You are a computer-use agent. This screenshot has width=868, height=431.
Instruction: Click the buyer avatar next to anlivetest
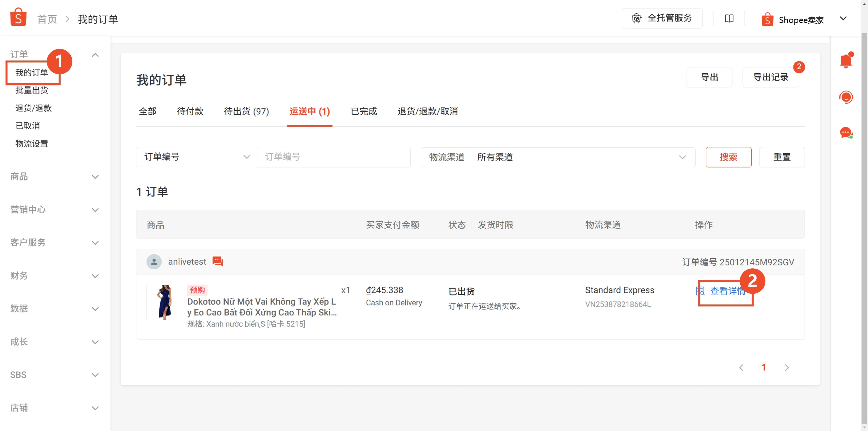154,261
